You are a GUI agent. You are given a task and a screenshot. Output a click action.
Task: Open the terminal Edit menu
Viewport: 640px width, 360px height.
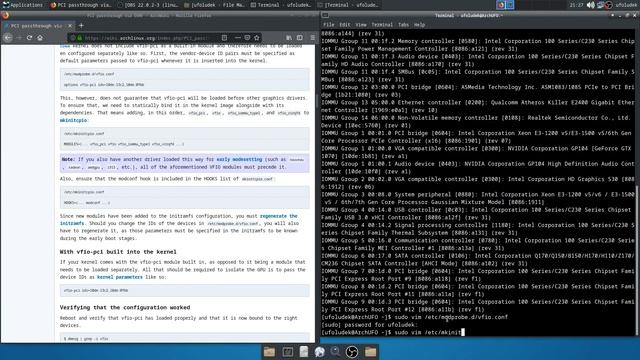[x=345, y=24]
